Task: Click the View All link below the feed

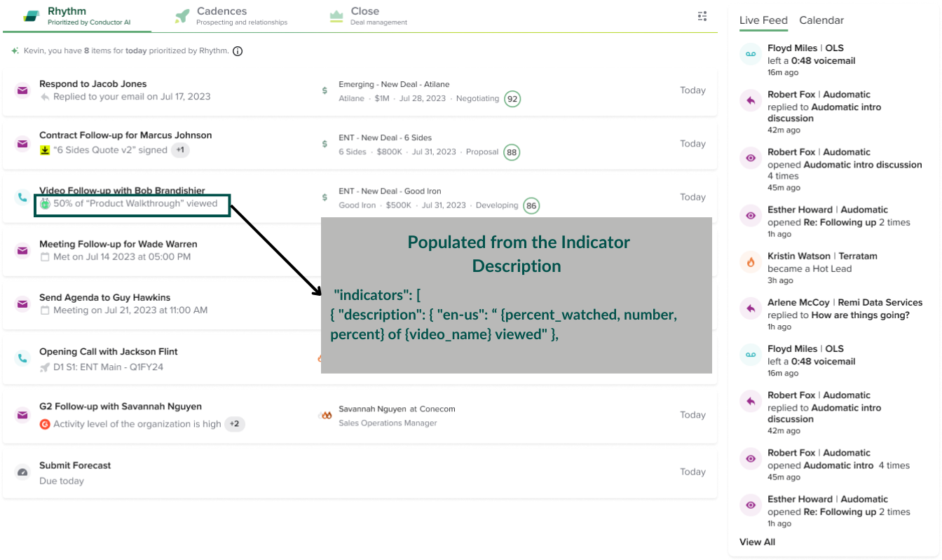Action: coord(757,542)
